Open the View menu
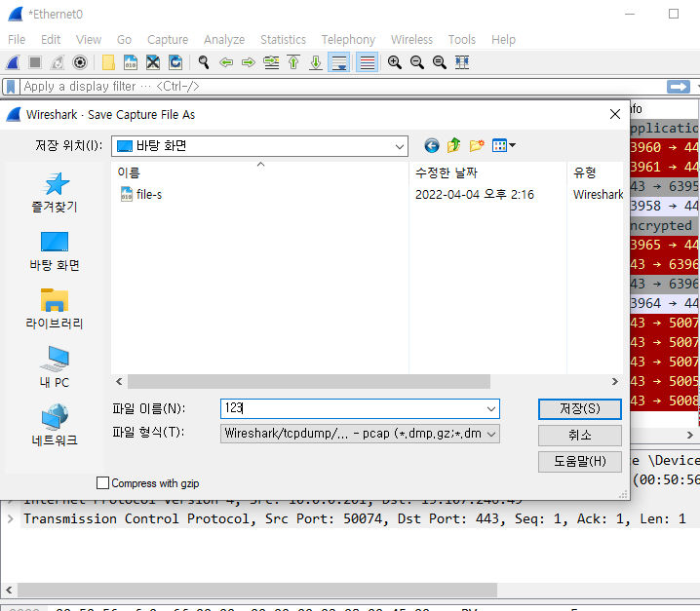Screen dimensions: 700x611 [89, 40]
